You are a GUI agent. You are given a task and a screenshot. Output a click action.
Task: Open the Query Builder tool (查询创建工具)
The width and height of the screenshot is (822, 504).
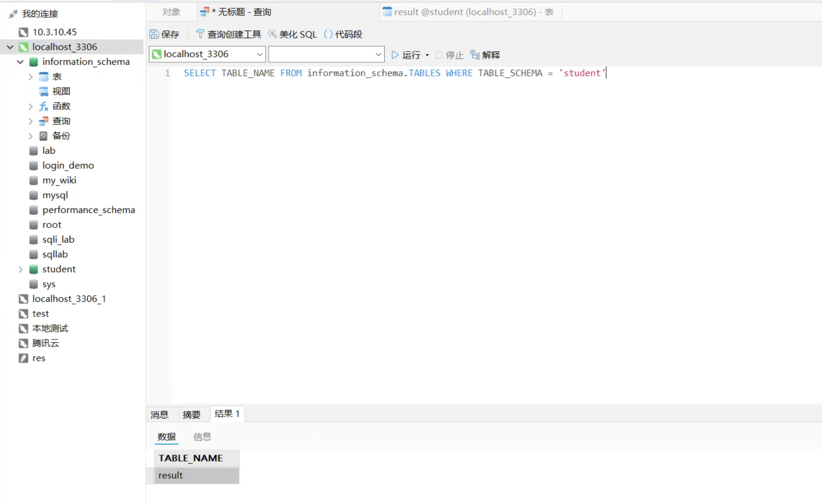[200, 34]
